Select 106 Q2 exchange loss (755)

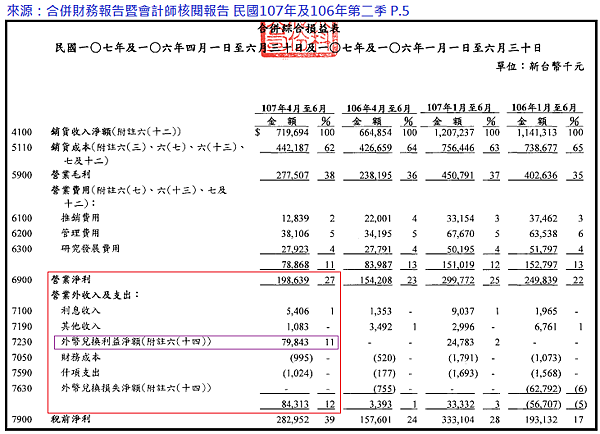(x=384, y=389)
